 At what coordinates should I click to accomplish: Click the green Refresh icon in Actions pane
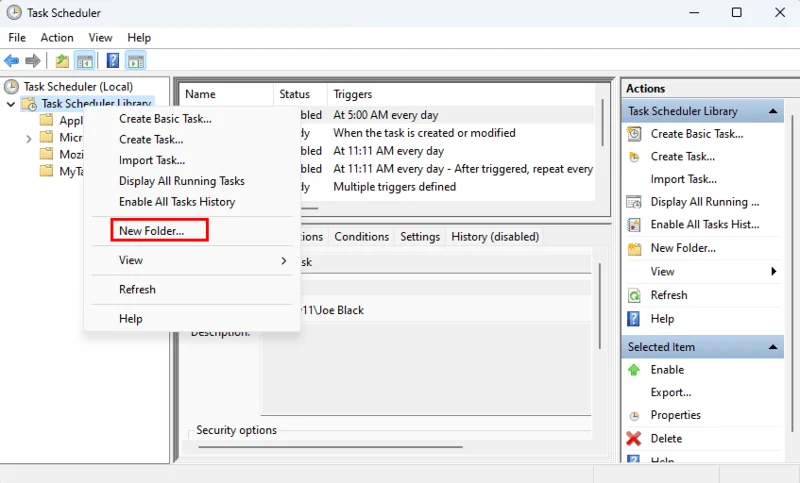(x=634, y=296)
